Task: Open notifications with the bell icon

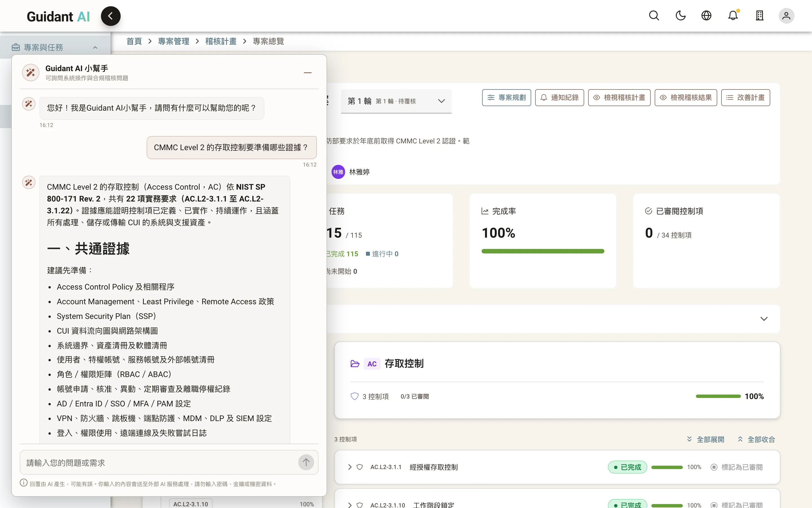Action: 733,16
